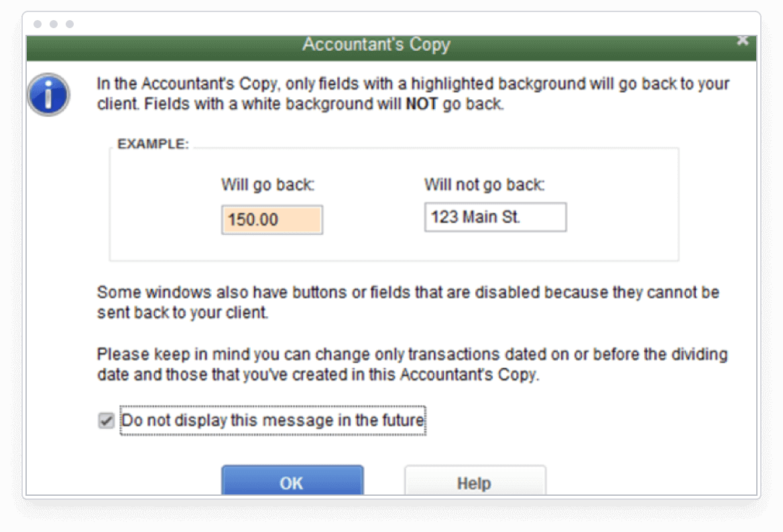Select the 'Will go back:' label

(266, 184)
